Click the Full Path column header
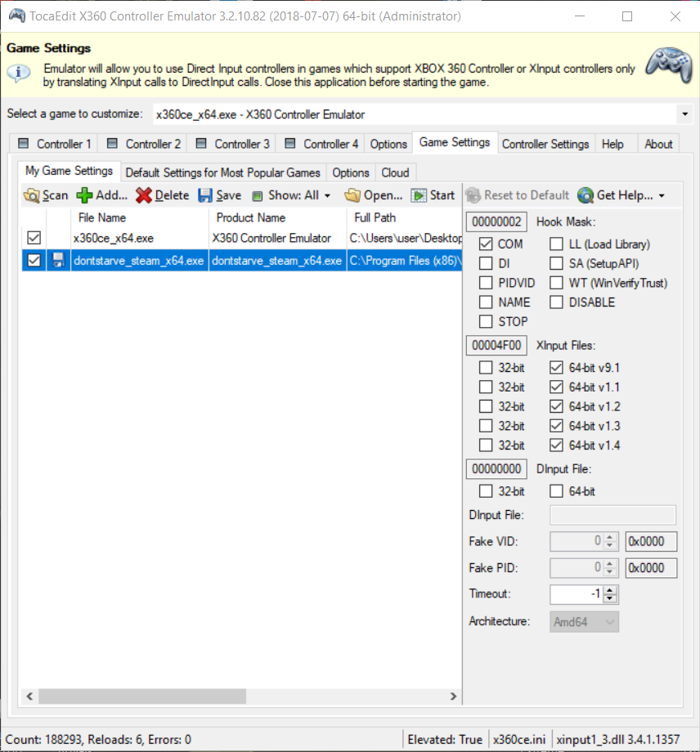Screen dimensions: 700x752 click(x=404, y=217)
